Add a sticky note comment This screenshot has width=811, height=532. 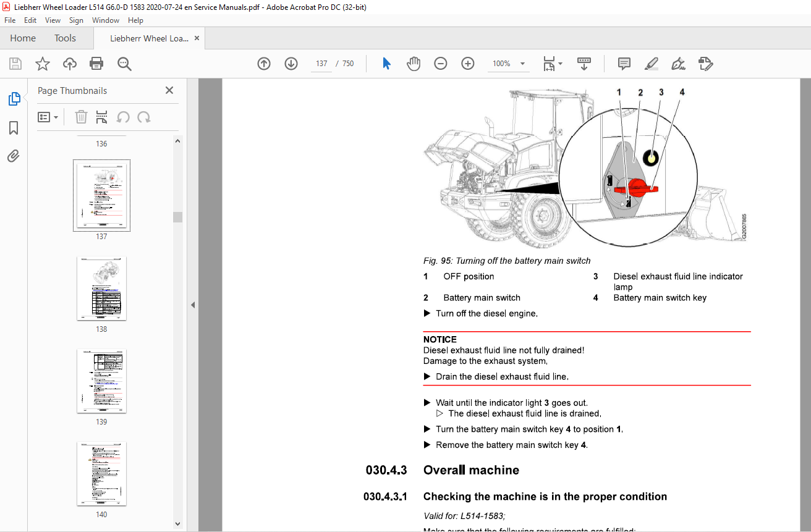(624, 64)
